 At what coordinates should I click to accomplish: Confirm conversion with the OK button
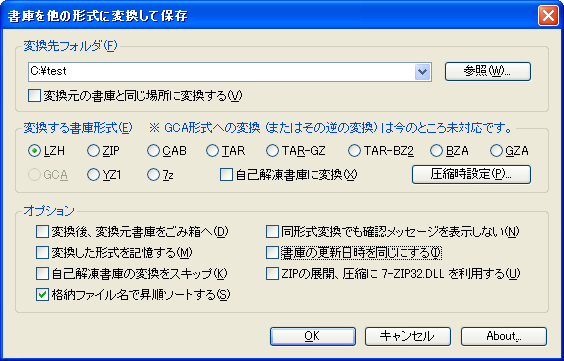(x=313, y=336)
